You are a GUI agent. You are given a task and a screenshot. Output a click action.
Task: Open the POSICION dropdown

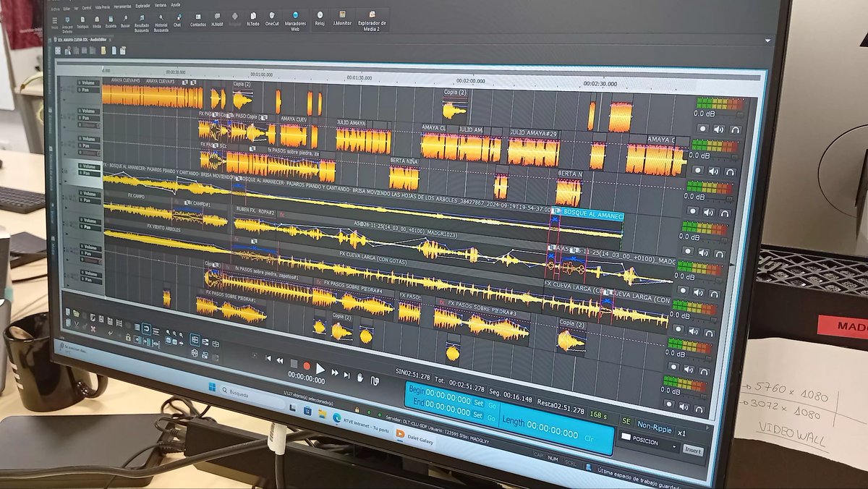[x=651, y=441]
